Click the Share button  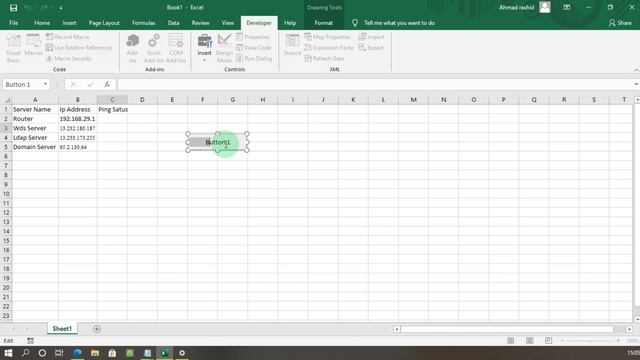point(620,23)
